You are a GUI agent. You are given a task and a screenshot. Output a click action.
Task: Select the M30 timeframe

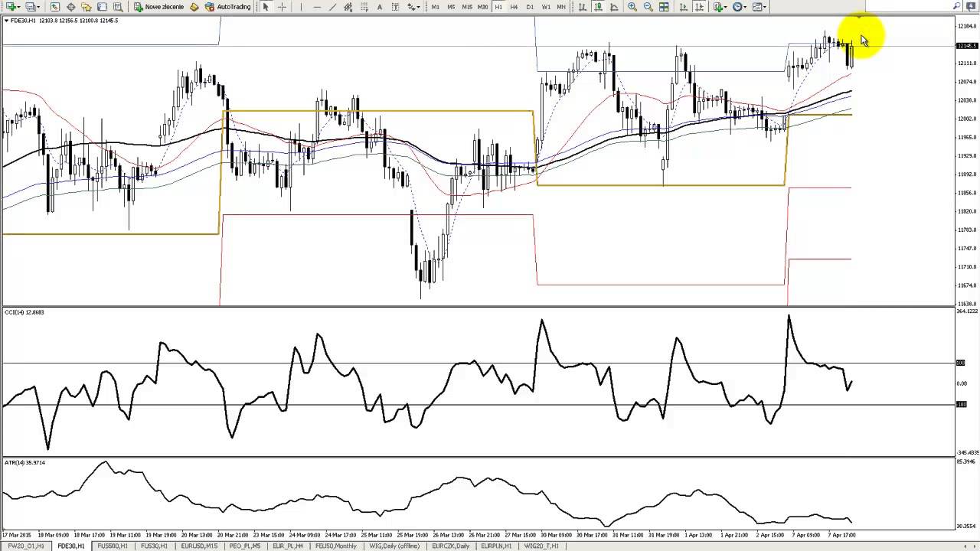click(x=483, y=7)
